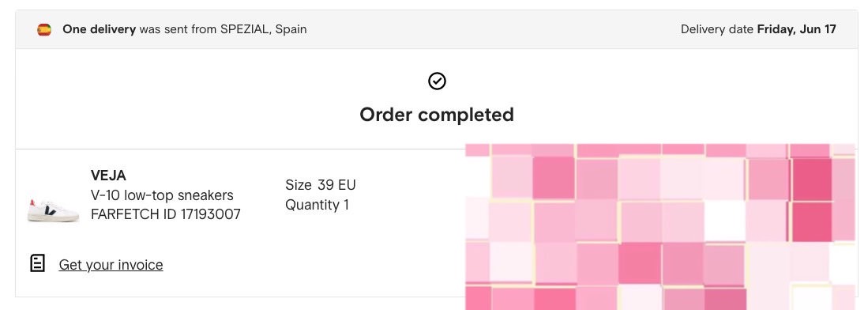Viewport: 868px width, 310px height.
Task: Click the Quantity 1 label
Action: 318,205
